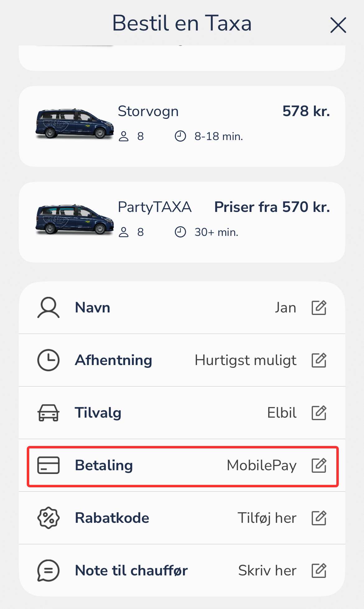
Task: Tap the car icon beside Tilvalg
Action: [x=48, y=413]
